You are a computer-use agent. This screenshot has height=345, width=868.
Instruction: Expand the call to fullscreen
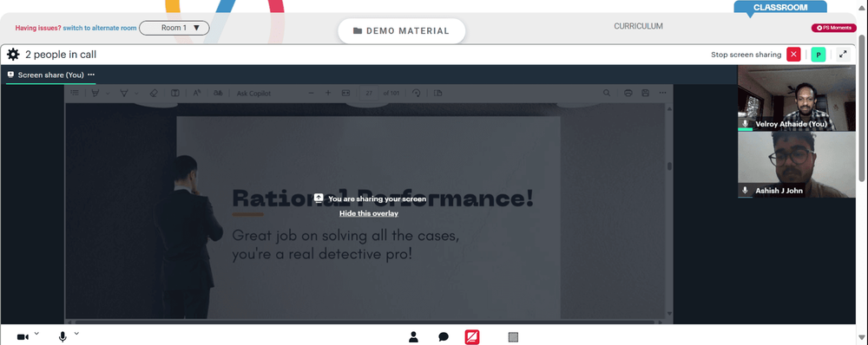[843, 55]
